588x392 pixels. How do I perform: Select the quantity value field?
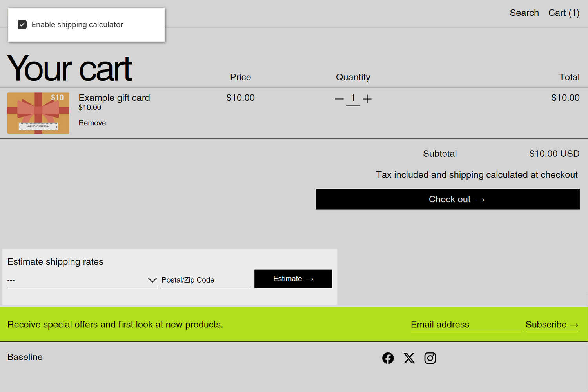[x=353, y=98]
